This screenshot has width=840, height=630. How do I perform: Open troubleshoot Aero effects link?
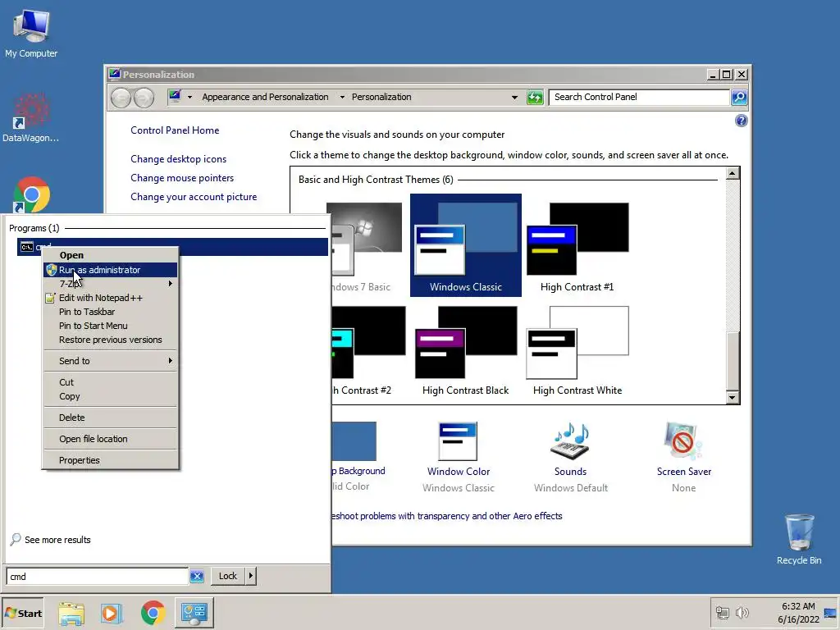pyautogui.click(x=447, y=516)
